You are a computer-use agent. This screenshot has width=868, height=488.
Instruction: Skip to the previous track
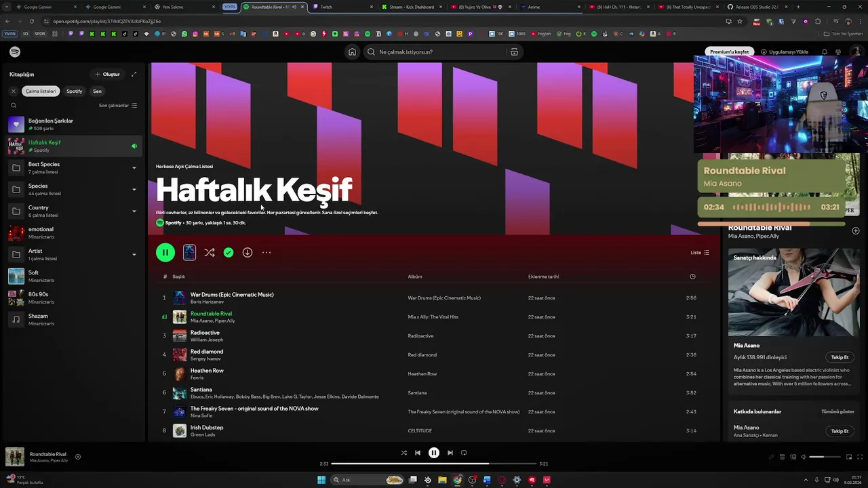(x=418, y=453)
